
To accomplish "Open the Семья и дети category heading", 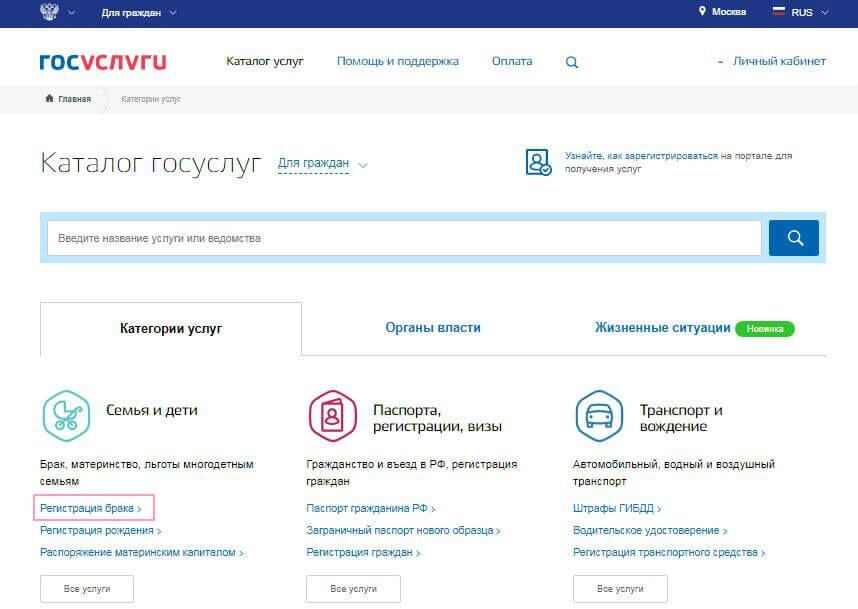I will pyautogui.click(x=152, y=410).
